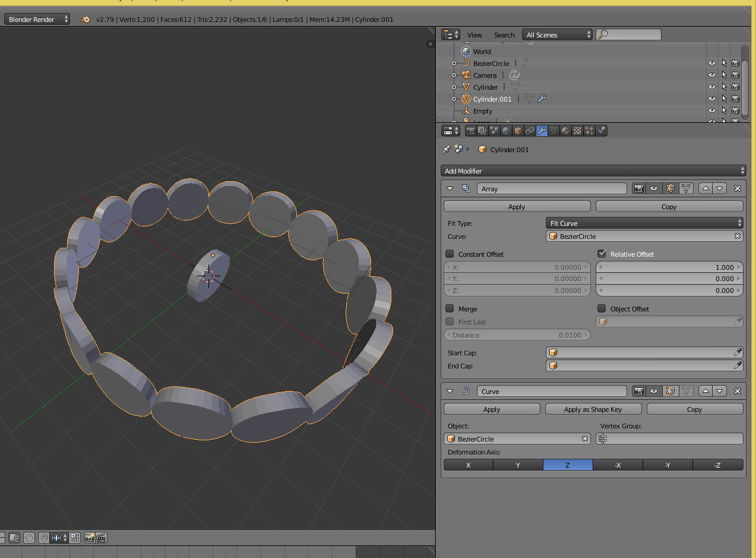Image resolution: width=756 pixels, height=558 pixels.
Task: Select the World entry in outliner
Action: [x=482, y=51]
